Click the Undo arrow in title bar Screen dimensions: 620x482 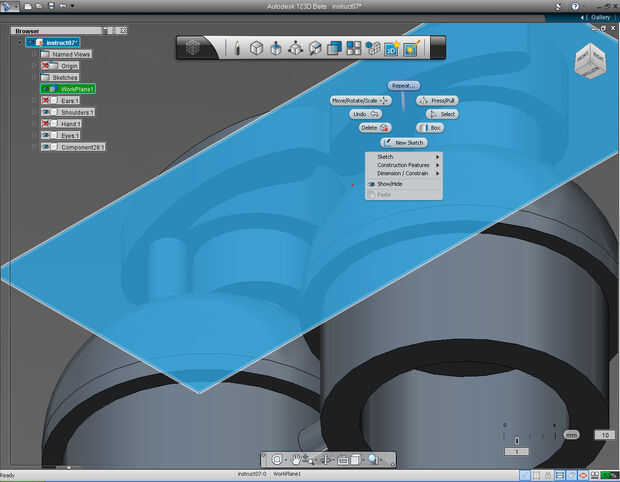tap(63, 6)
